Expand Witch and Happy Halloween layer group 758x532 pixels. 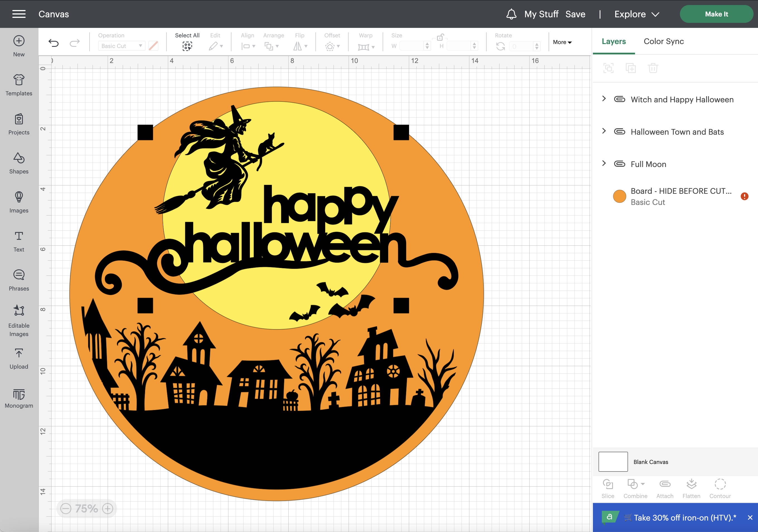pos(604,99)
